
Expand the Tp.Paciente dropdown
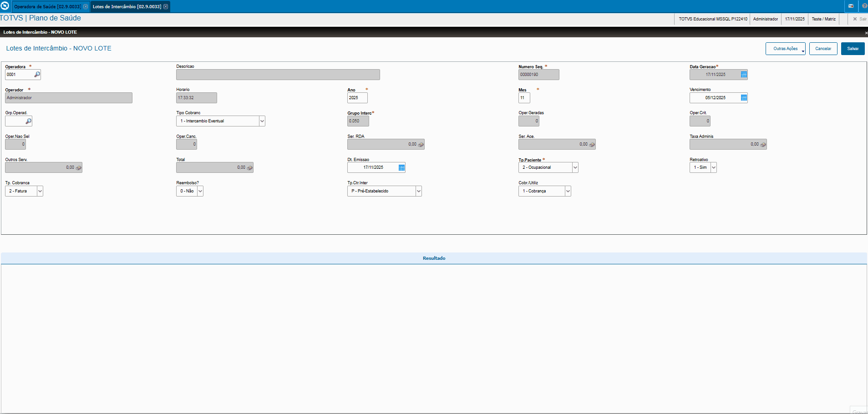click(575, 167)
